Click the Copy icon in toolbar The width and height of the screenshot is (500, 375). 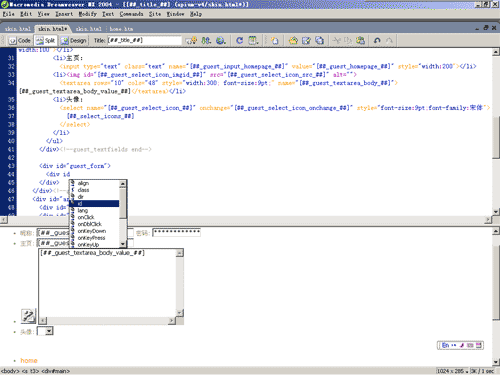click(348, 41)
